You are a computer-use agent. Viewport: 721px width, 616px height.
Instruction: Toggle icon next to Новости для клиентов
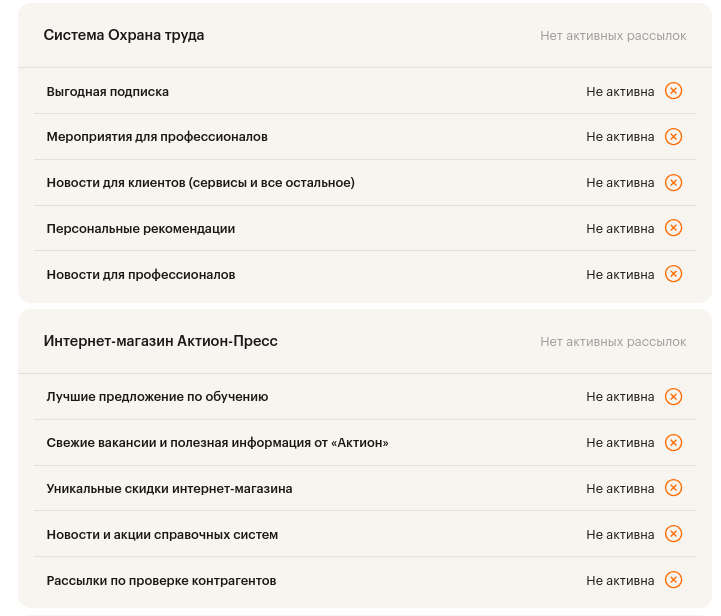pyautogui.click(x=674, y=183)
